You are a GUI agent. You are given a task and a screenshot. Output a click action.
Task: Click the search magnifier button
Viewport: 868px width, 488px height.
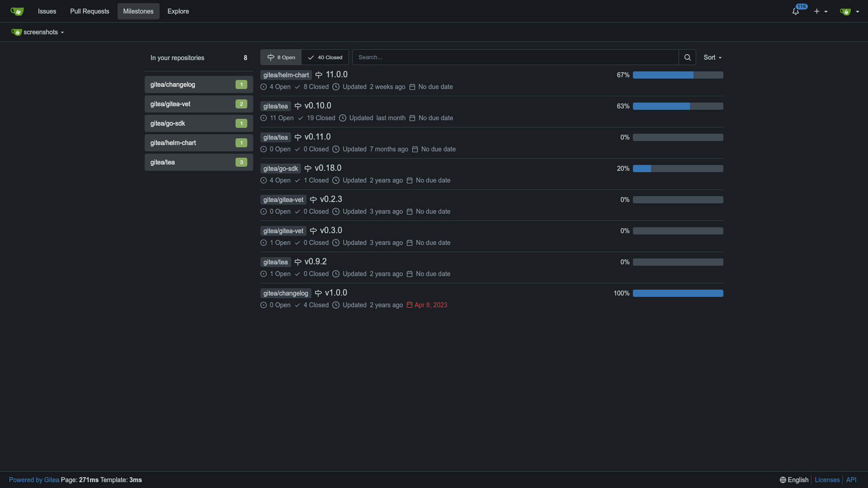click(x=687, y=57)
